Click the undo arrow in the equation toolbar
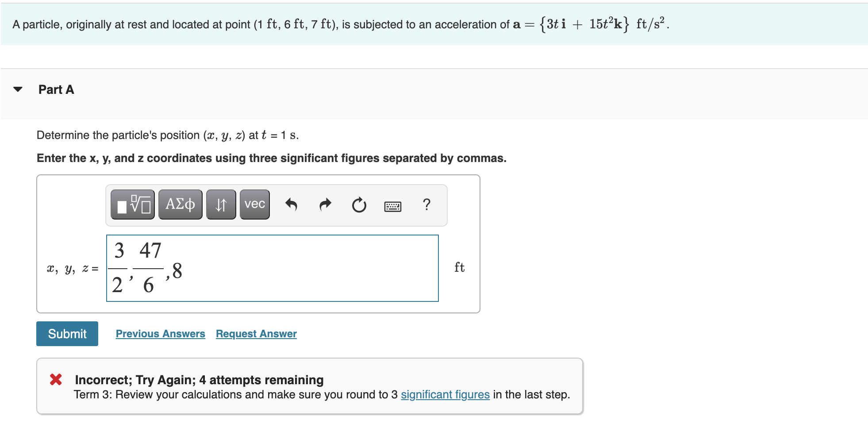 pyautogui.click(x=292, y=204)
